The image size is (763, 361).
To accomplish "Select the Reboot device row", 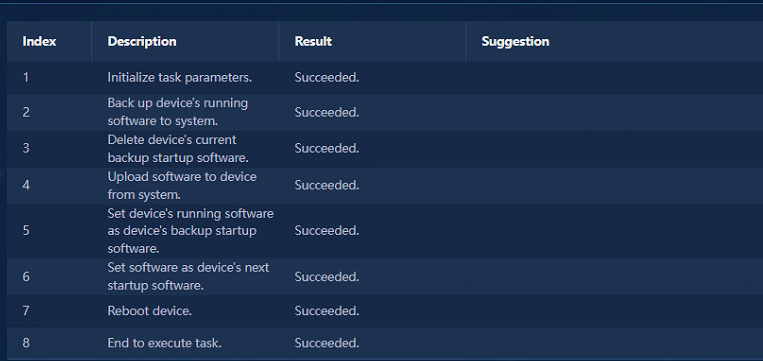I will (385, 311).
